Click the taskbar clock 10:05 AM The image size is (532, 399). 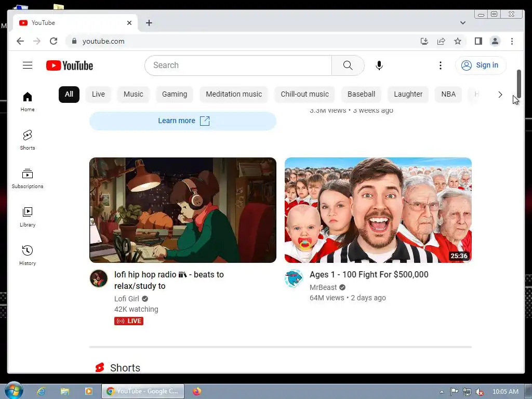[505, 392]
